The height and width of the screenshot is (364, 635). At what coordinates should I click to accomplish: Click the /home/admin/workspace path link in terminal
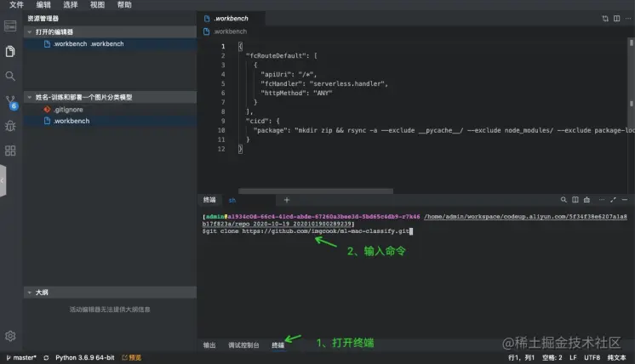(x=525, y=217)
